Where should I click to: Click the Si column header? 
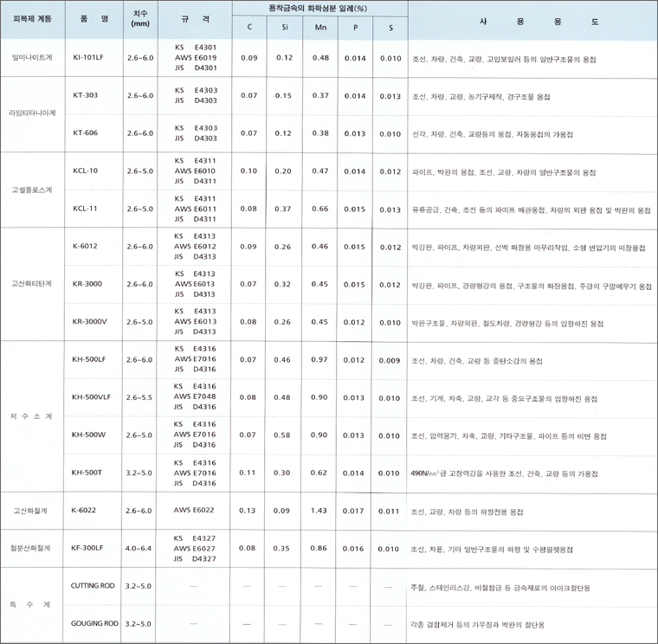pyautogui.click(x=285, y=28)
